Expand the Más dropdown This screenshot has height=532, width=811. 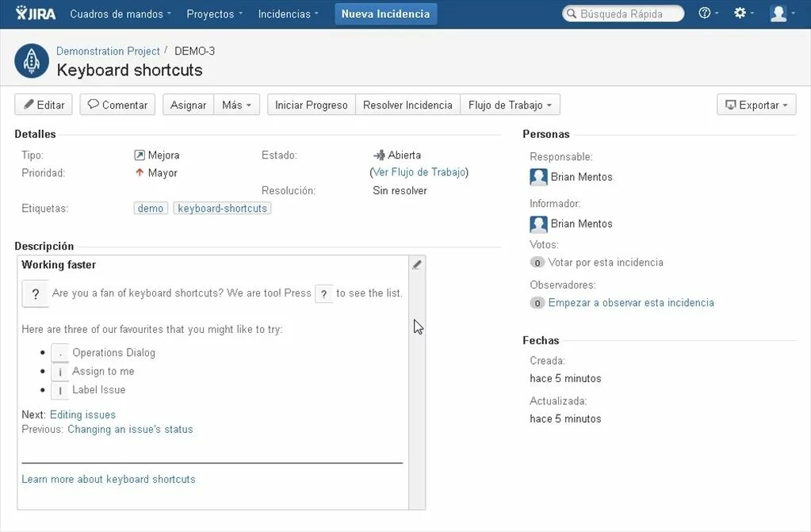tap(236, 105)
